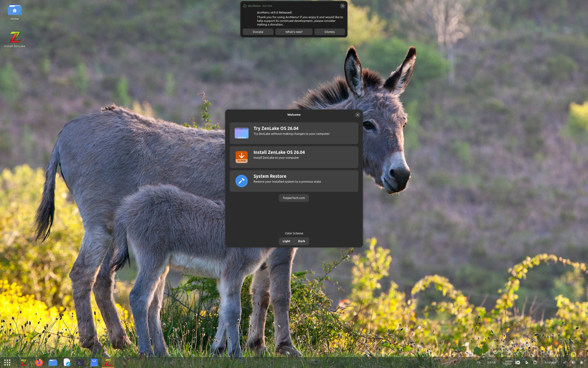
Task: Open the software store from the taskbar
Action: pyautogui.click(x=94, y=362)
